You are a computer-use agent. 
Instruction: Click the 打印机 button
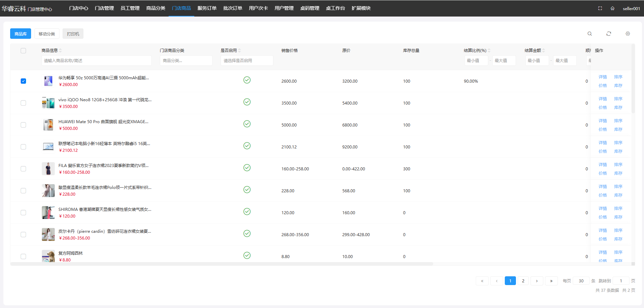pos(73,34)
